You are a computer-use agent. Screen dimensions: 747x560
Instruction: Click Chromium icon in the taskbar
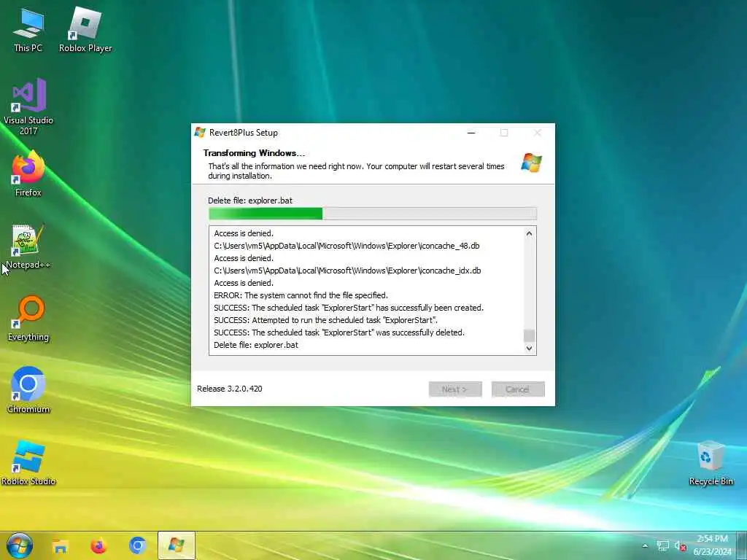coord(137,545)
